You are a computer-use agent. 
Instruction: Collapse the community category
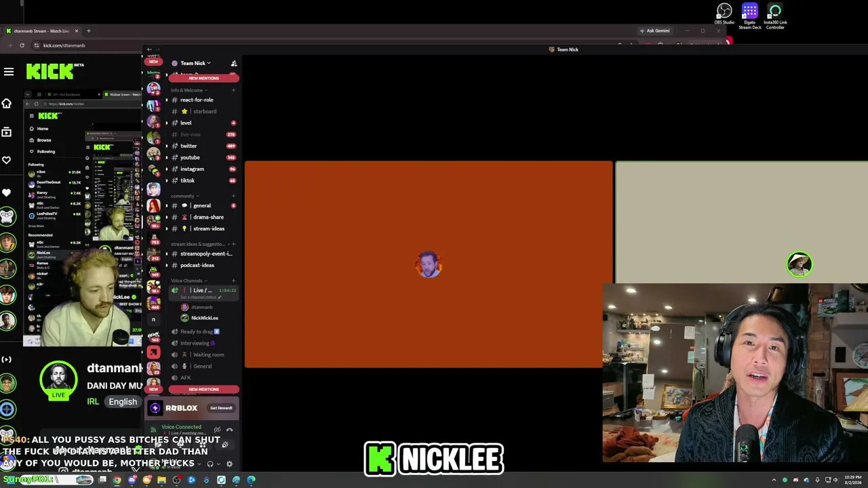[x=184, y=196]
